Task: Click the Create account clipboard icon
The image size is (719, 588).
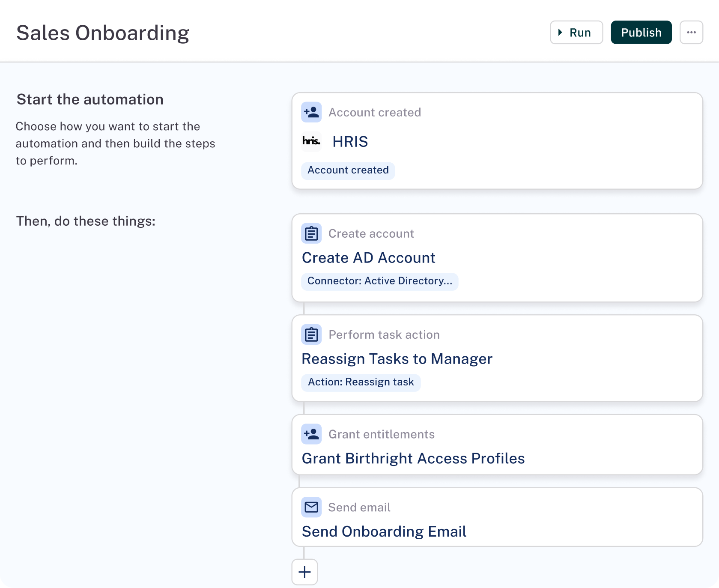Action: (x=311, y=233)
